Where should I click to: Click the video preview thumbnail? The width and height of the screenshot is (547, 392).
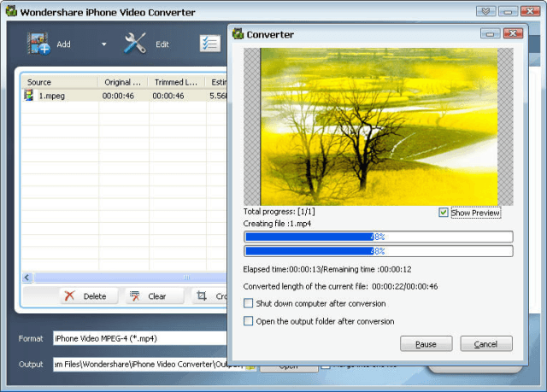379,126
